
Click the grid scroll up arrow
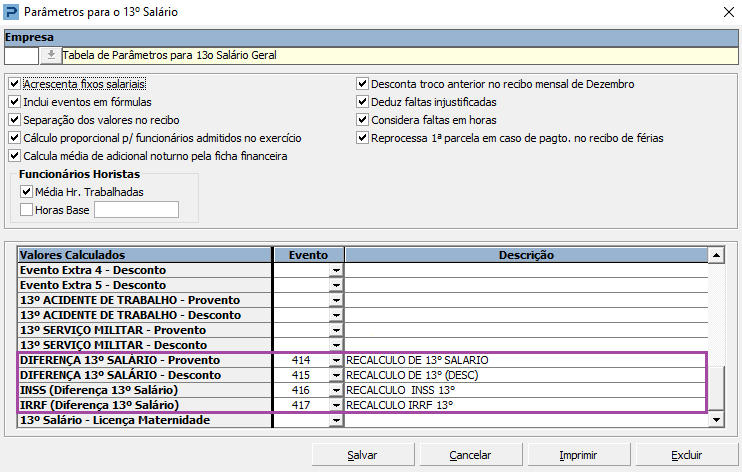[716, 255]
